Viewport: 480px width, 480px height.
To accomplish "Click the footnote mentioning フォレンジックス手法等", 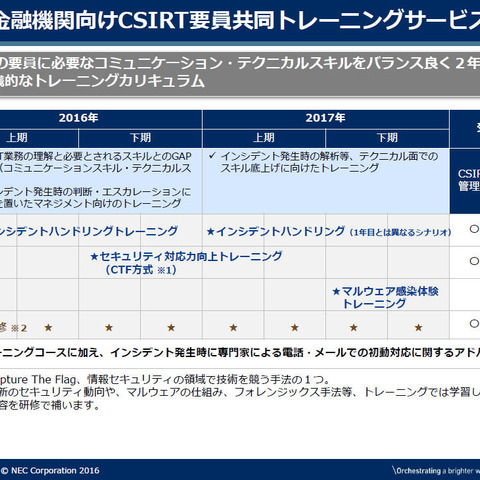I will (x=240, y=392).
